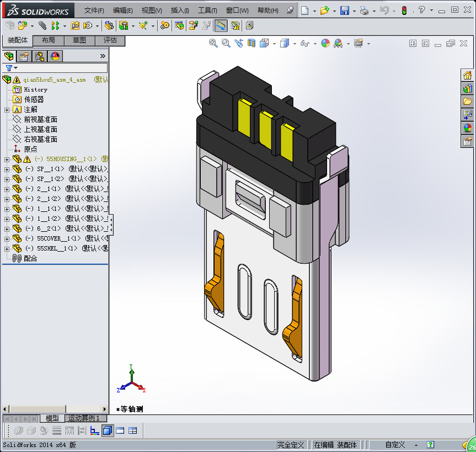Expand the 55SHEL_1<1> component
This screenshot has height=452, width=476.
click(x=7, y=249)
